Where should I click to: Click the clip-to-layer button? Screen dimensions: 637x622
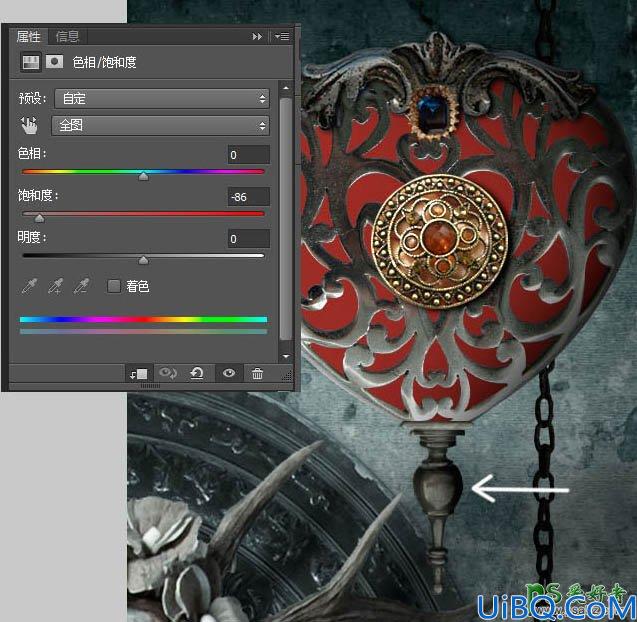click(139, 373)
